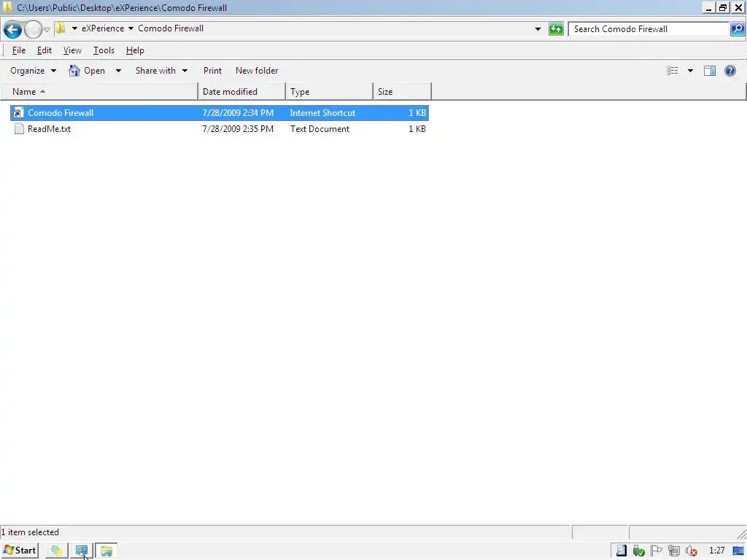Focus the Search Comodo Firewall box
The image size is (747, 560).
650,29
